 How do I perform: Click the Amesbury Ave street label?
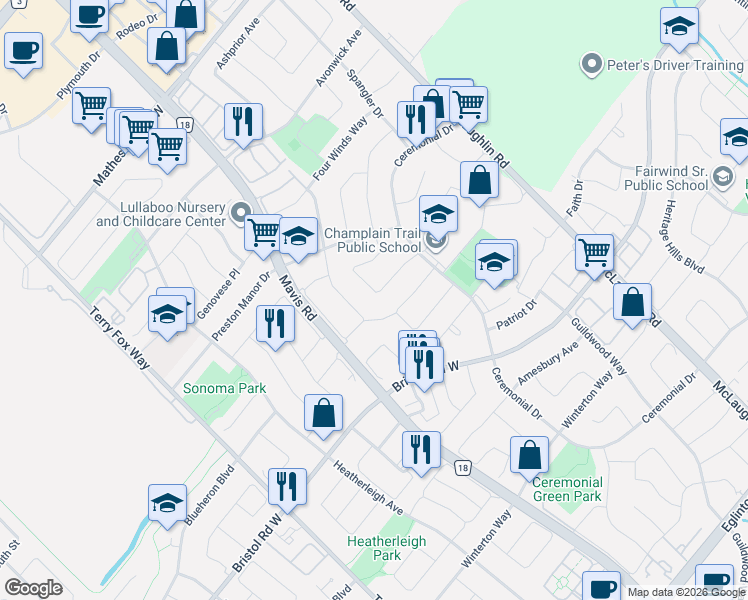(548, 363)
